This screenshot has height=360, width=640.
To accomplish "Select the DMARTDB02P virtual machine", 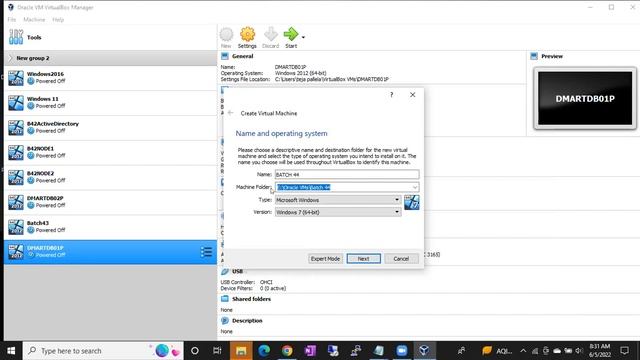I will [x=110, y=202].
